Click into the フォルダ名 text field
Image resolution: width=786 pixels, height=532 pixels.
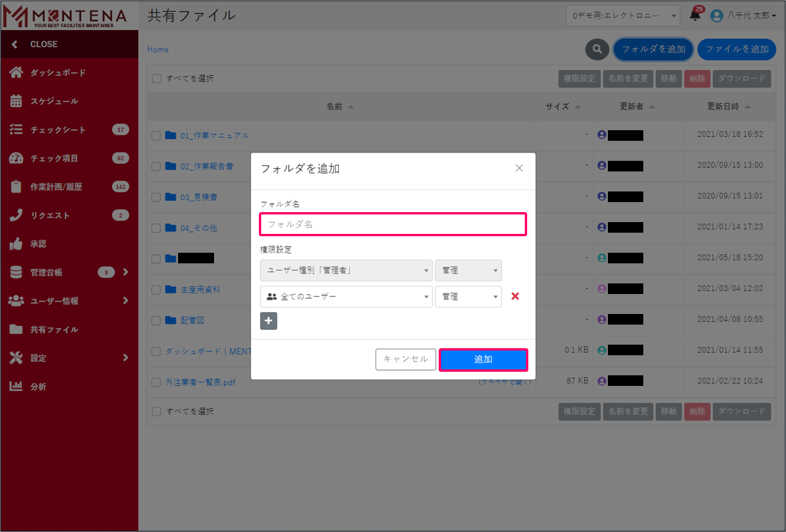click(x=393, y=224)
